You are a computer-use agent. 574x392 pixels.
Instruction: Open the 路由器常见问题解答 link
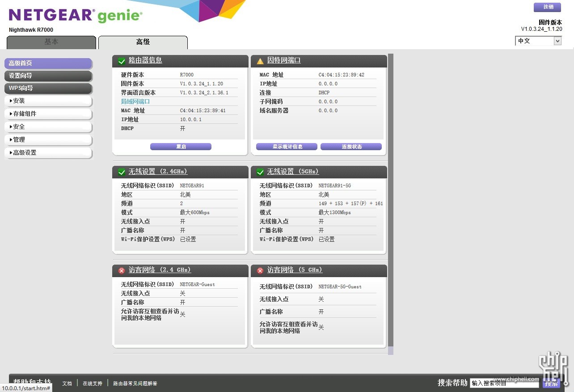tap(135, 384)
